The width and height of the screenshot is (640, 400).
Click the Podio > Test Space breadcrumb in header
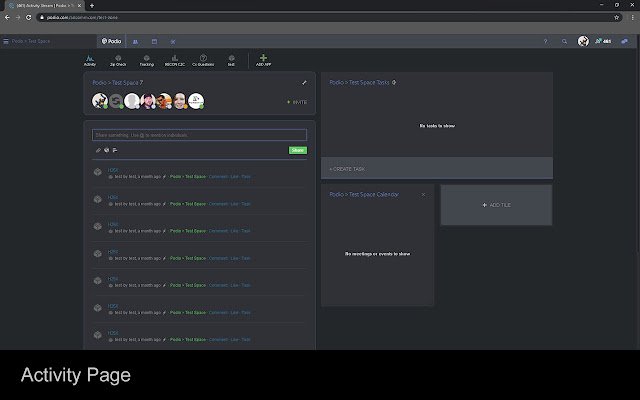click(31, 41)
